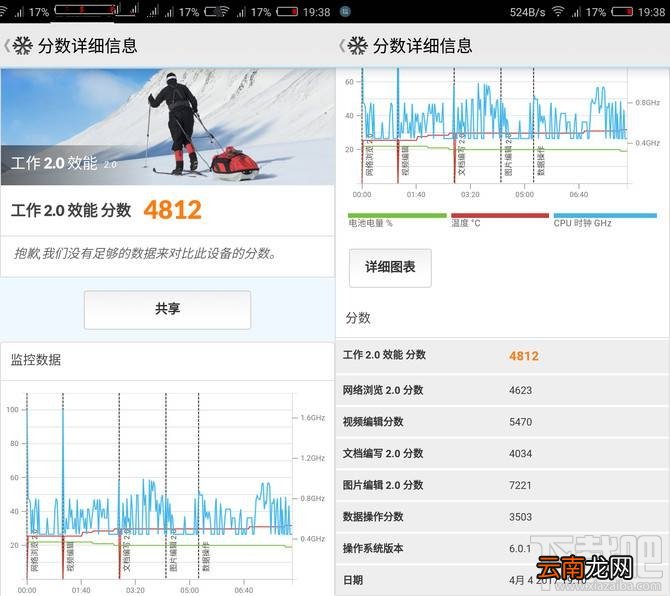Viewport: 670px width, 596px height.
Task: Tap the 分数 section heading
Action: tap(358, 318)
